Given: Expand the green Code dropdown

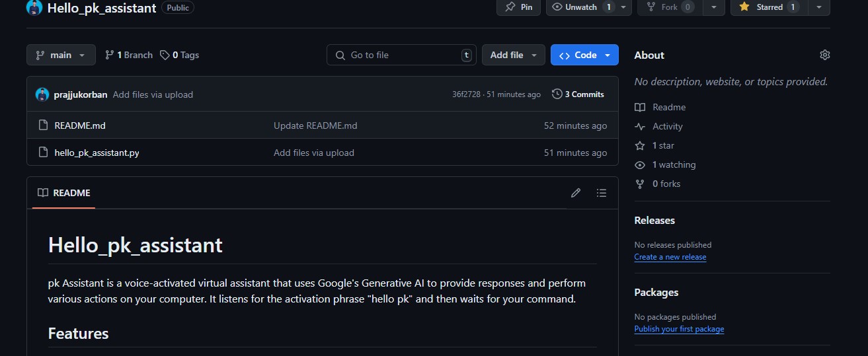Looking at the screenshot, I should coord(584,55).
